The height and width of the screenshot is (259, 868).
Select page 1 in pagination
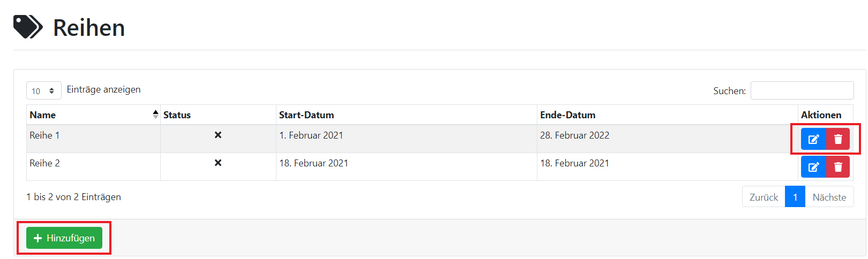[795, 197]
